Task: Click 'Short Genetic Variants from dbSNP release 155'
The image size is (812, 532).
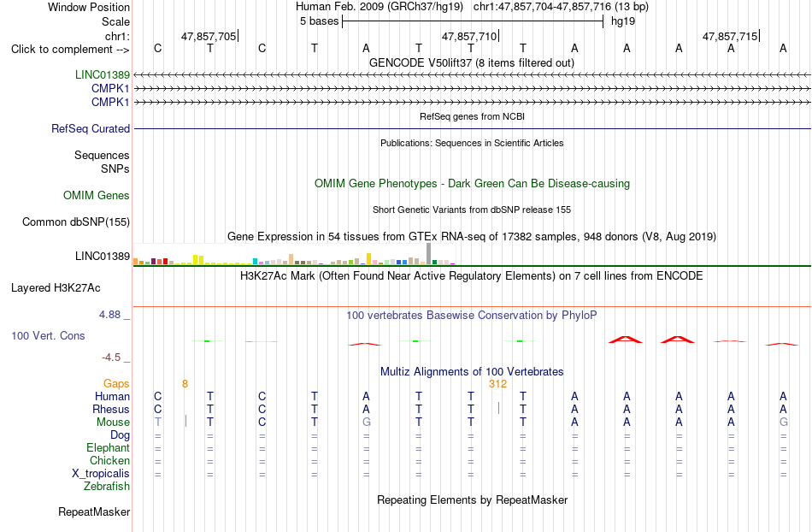Action: pyautogui.click(x=472, y=210)
